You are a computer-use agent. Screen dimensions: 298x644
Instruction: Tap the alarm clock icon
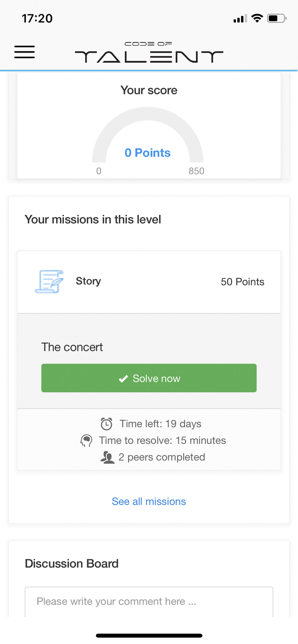[x=106, y=424]
